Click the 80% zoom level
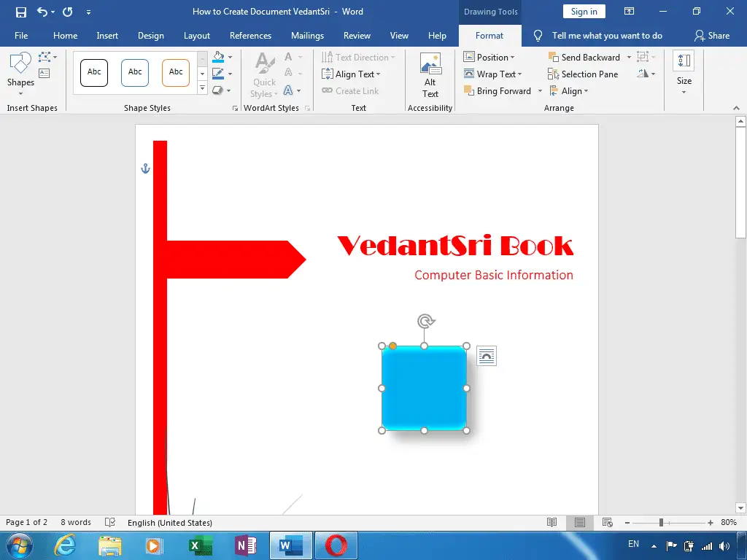This screenshot has width=747, height=560. point(729,522)
